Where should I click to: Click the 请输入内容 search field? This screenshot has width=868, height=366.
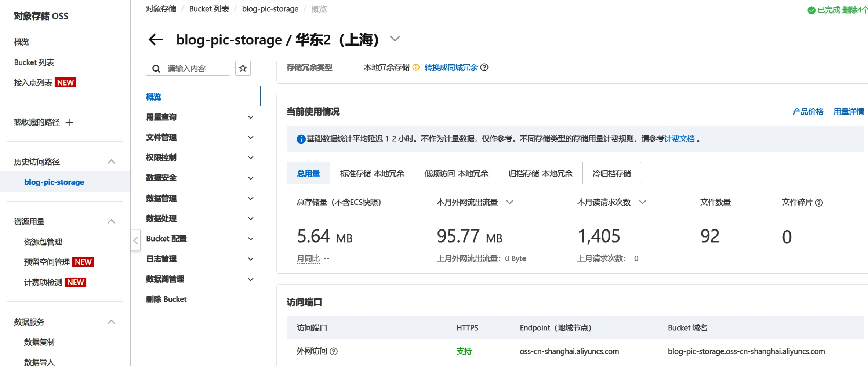click(196, 69)
